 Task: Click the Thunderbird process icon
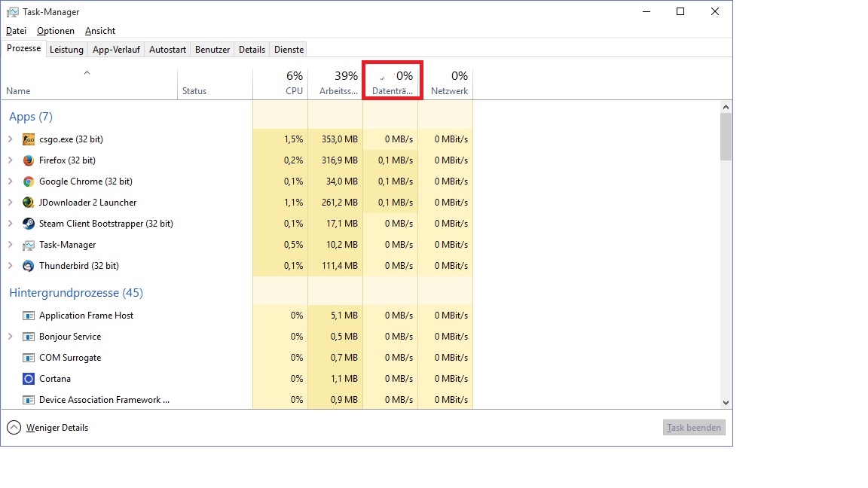coord(28,266)
